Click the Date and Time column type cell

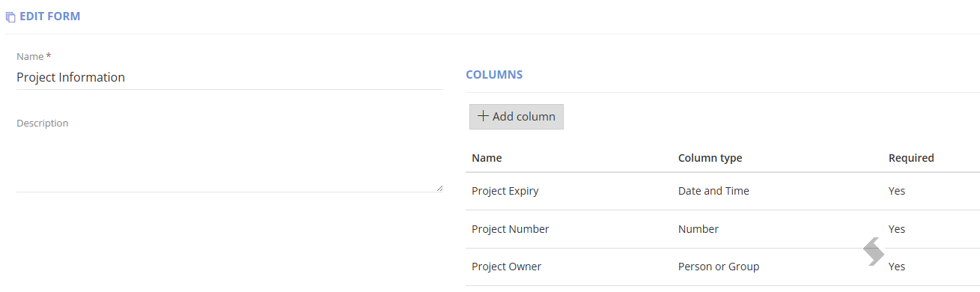pos(713,191)
